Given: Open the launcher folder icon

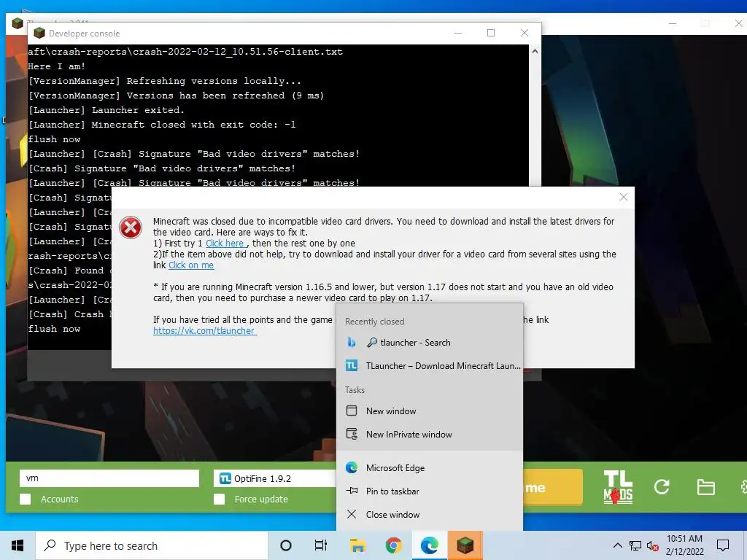Looking at the screenshot, I should (x=705, y=487).
